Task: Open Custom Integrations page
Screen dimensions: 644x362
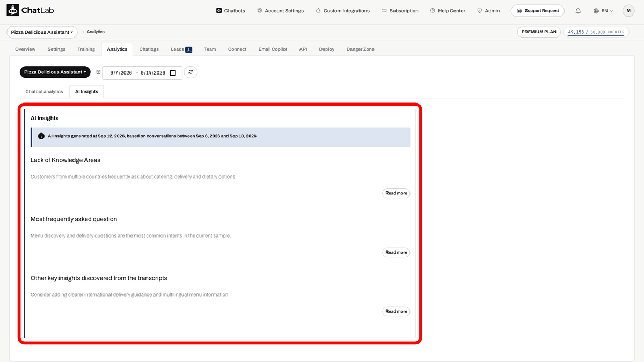Action: 342,11
